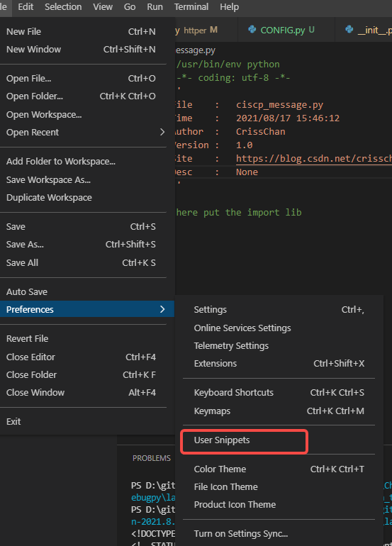Screen dimensions: 392x546
Task: Click the Preferences arrow chevron
Action: point(162,309)
